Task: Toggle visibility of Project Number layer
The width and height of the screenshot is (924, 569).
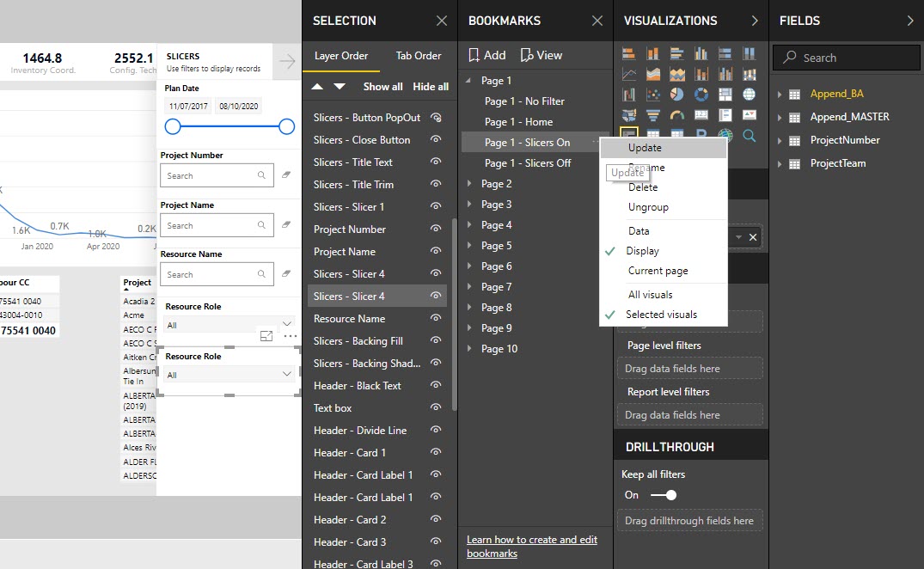Action: click(x=436, y=229)
